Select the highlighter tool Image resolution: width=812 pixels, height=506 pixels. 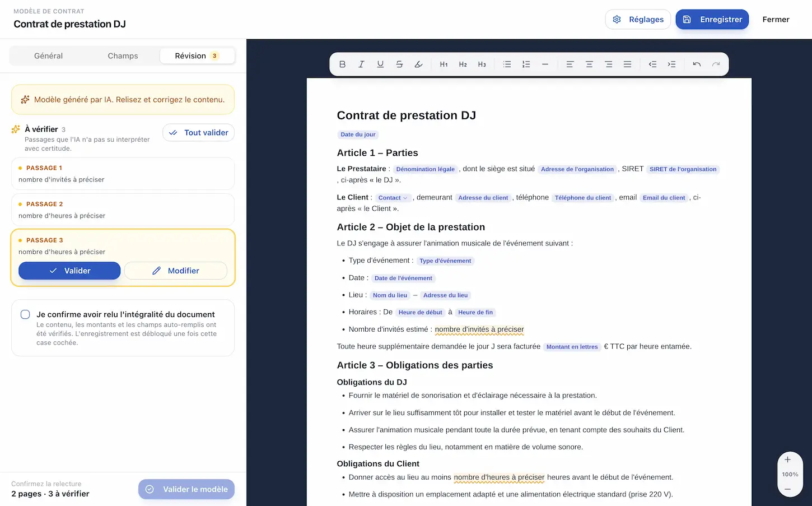pos(418,64)
